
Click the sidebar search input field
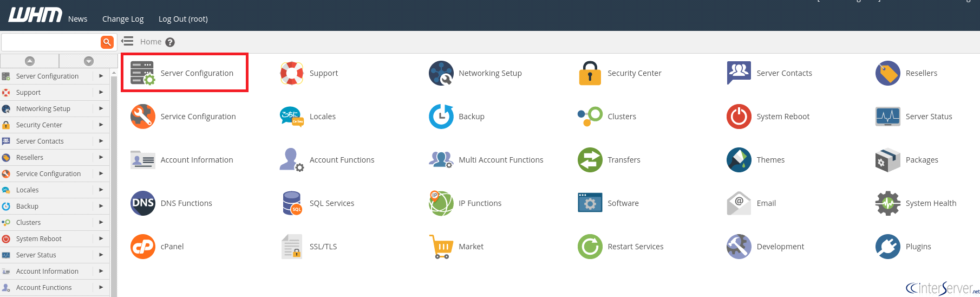click(51, 42)
